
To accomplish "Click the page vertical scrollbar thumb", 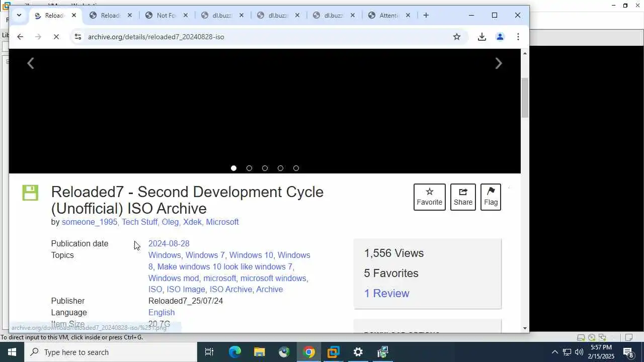I will point(525,98).
